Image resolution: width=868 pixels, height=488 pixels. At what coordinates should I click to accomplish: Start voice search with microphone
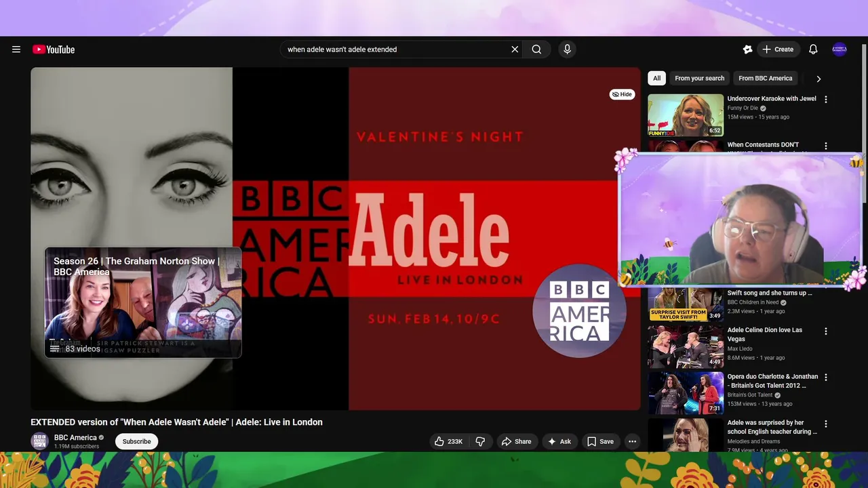(x=568, y=49)
